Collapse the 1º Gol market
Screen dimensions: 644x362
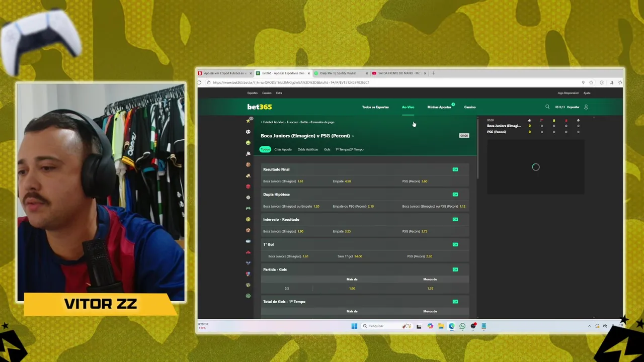365,244
